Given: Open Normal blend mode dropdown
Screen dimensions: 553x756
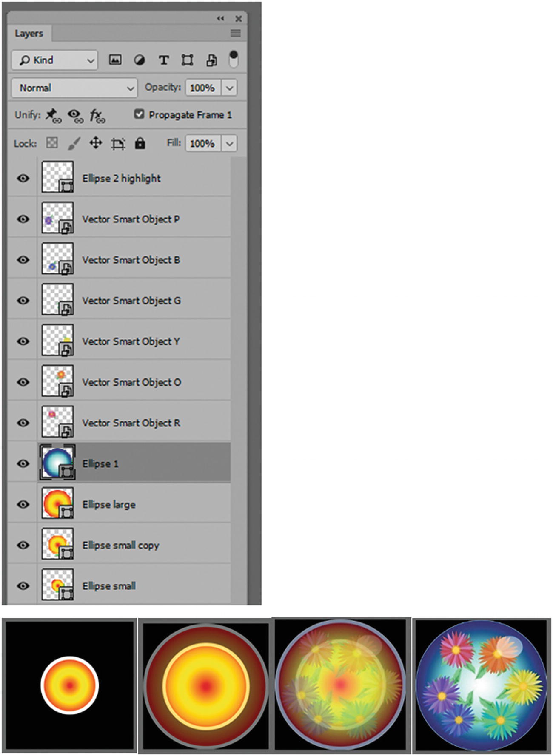Looking at the screenshot, I should (x=74, y=88).
